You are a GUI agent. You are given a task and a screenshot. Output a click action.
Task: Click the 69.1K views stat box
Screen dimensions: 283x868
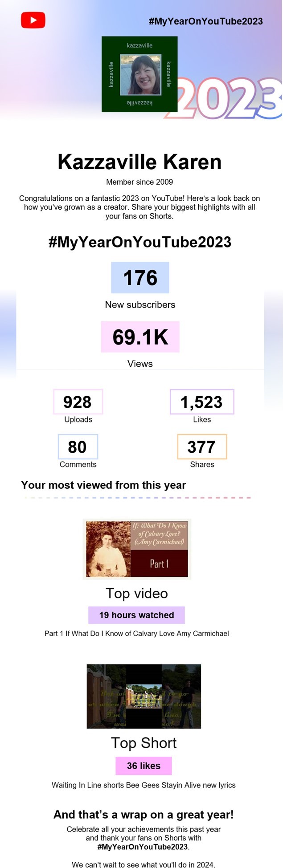(140, 337)
